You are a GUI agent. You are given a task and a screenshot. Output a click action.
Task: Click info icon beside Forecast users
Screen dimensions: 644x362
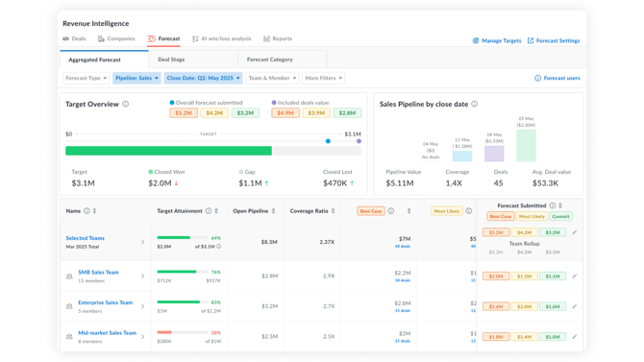click(537, 78)
